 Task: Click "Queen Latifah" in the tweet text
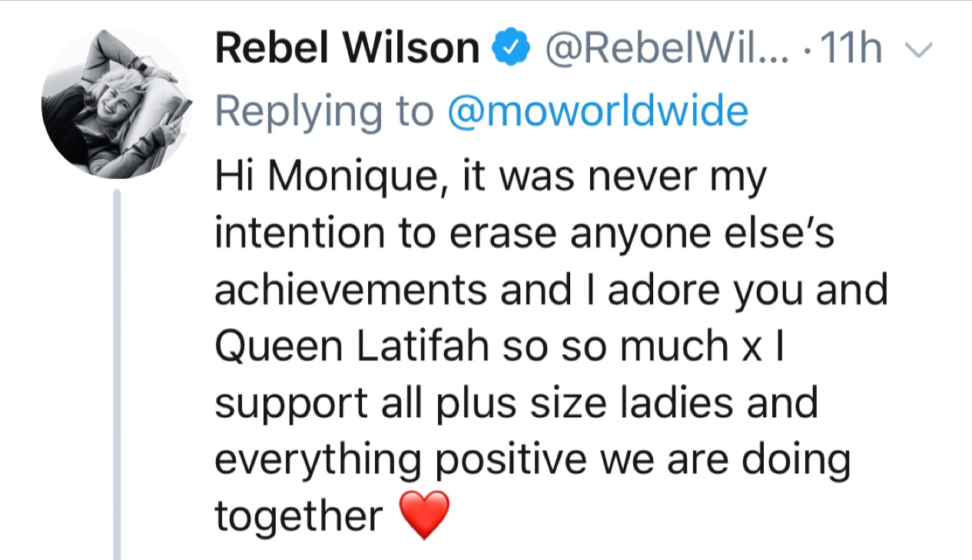(351, 348)
